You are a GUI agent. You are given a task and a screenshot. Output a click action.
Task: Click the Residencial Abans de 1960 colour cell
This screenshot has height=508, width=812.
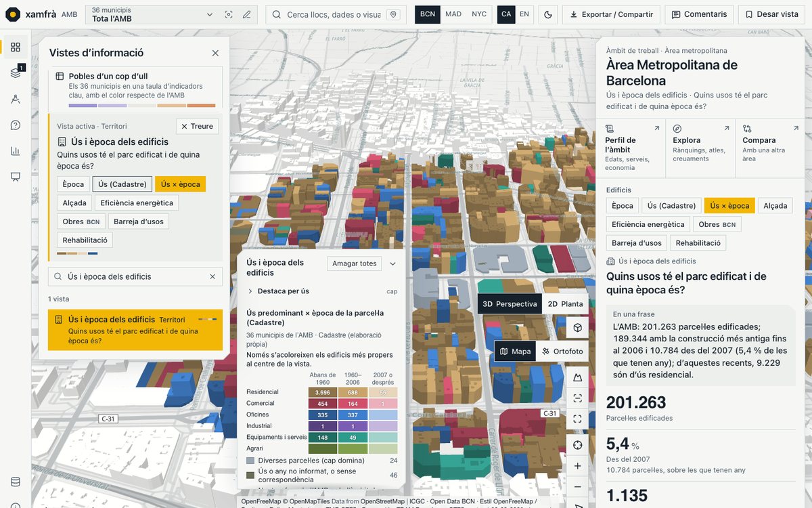tap(323, 392)
